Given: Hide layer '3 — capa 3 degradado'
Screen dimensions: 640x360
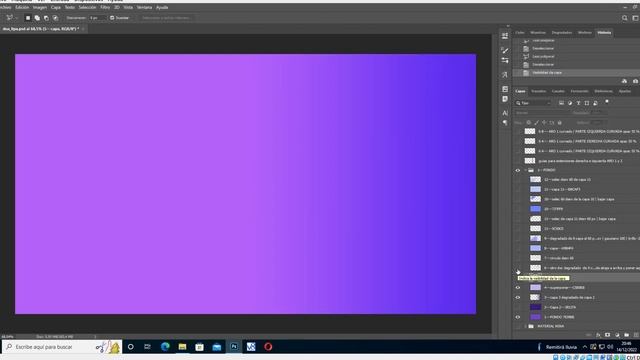Looking at the screenshot, I should pyautogui.click(x=518, y=297).
